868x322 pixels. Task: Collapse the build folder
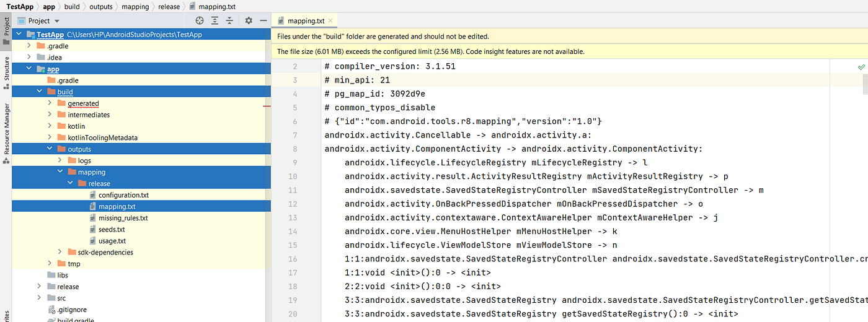coord(40,92)
